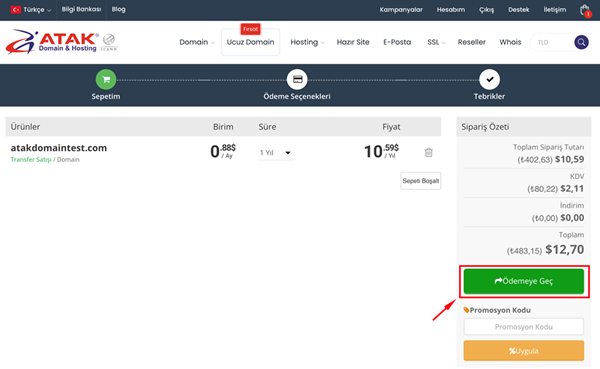600x369 pixels.
Task: Click the Transfer Satışı link text
Action: pyautogui.click(x=31, y=160)
